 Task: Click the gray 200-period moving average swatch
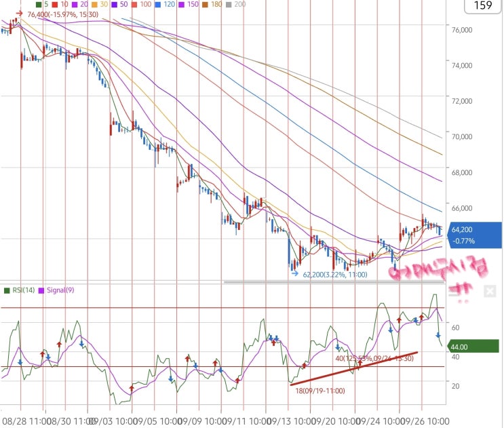[x=229, y=5]
